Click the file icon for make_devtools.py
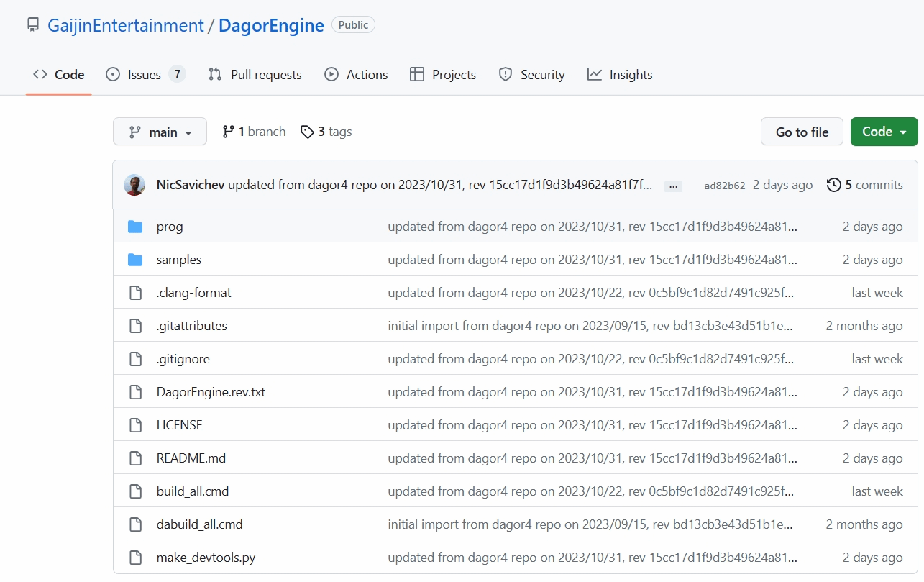 (x=135, y=558)
